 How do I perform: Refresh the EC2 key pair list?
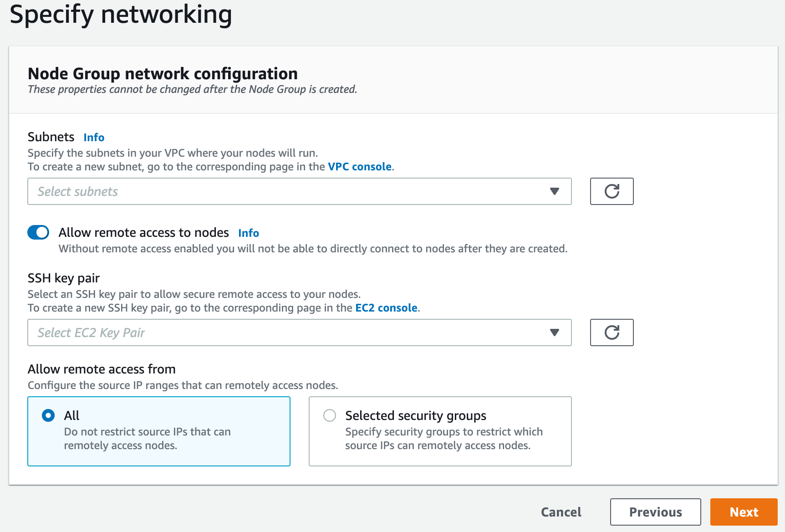(x=612, y=332)
